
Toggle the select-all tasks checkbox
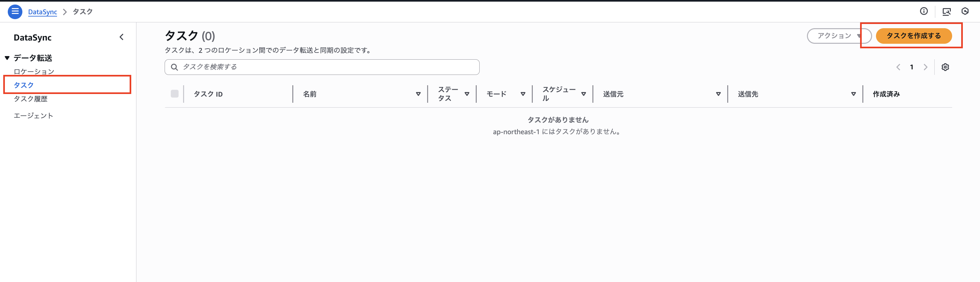coord(175,94)
